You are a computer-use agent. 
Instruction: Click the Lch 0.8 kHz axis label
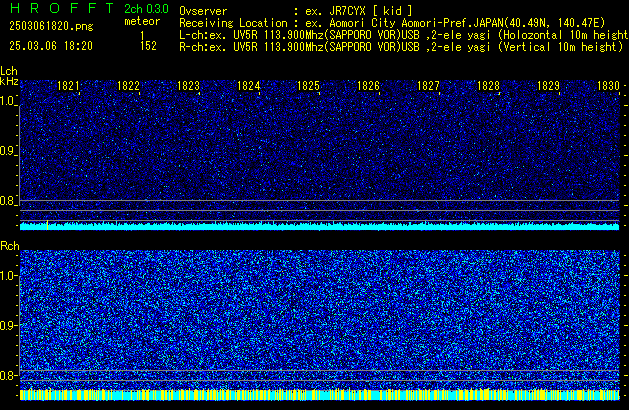8,201
